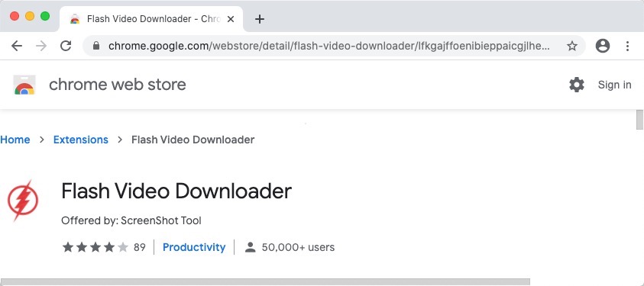Click the green macOS fullscreen button
The image size is (644, 286).
click(45, 16)
